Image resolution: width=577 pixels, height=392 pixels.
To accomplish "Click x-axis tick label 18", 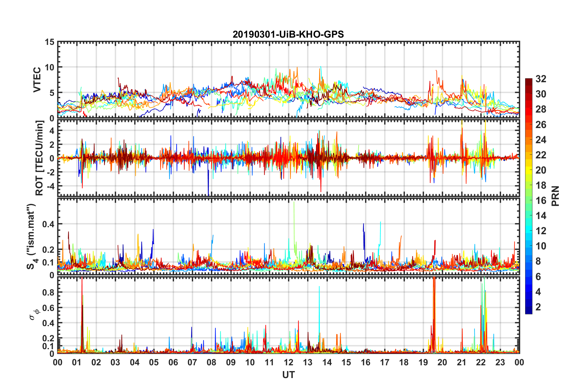I will tap(404, 362).
